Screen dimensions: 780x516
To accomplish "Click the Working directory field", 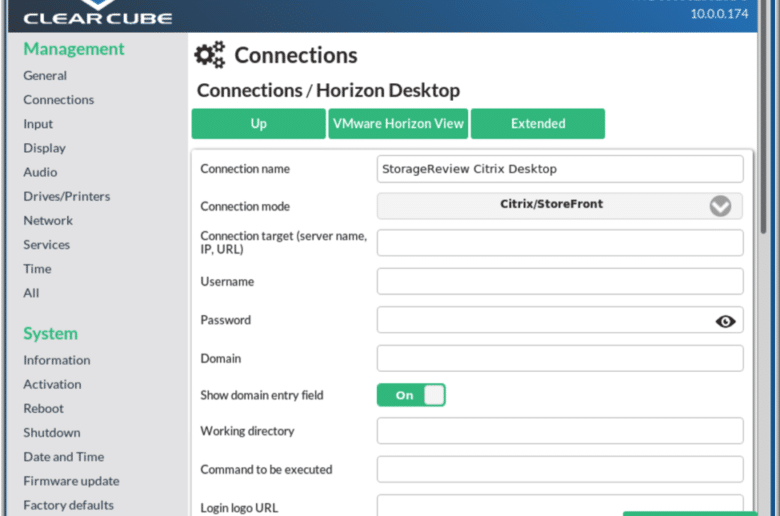I will tap(560, 431).
